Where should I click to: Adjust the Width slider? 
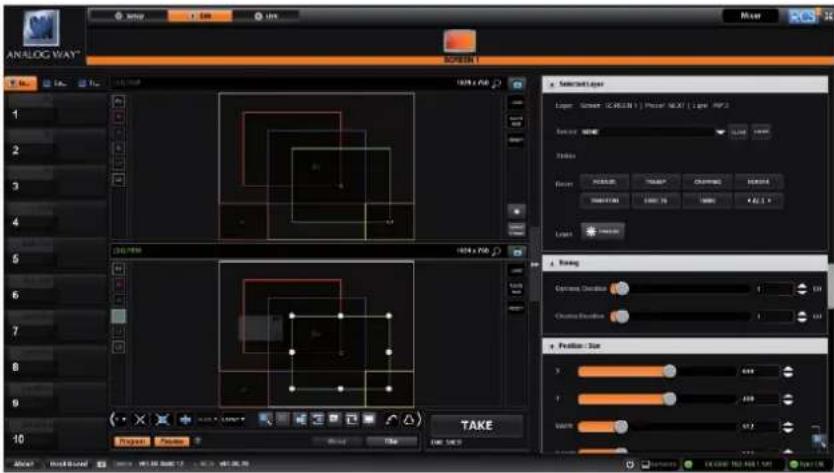point(657,427)
